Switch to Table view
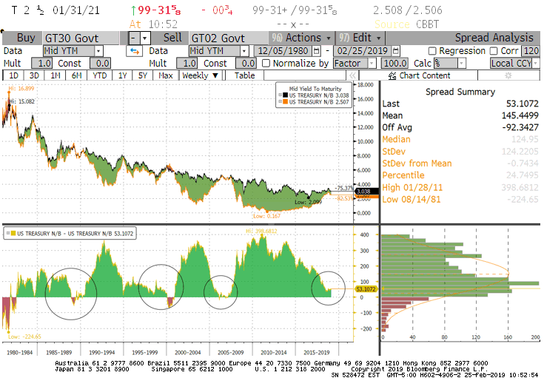544x392 pixels. coord(244,75)
